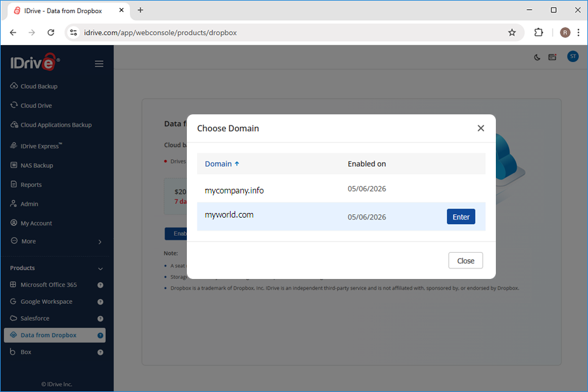Select the IDrive - Data from Dropbox tab
This screenshot has height=392, width=588.
pos(68,11)
